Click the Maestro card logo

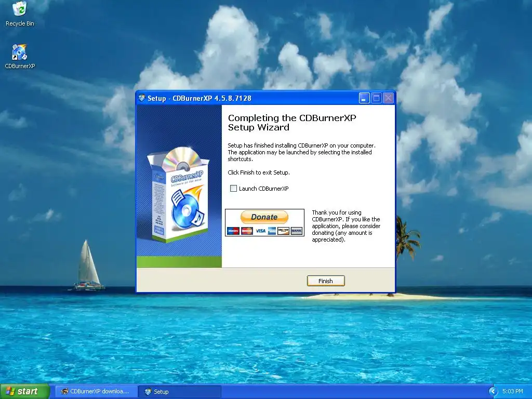click(x=233, y=231)
